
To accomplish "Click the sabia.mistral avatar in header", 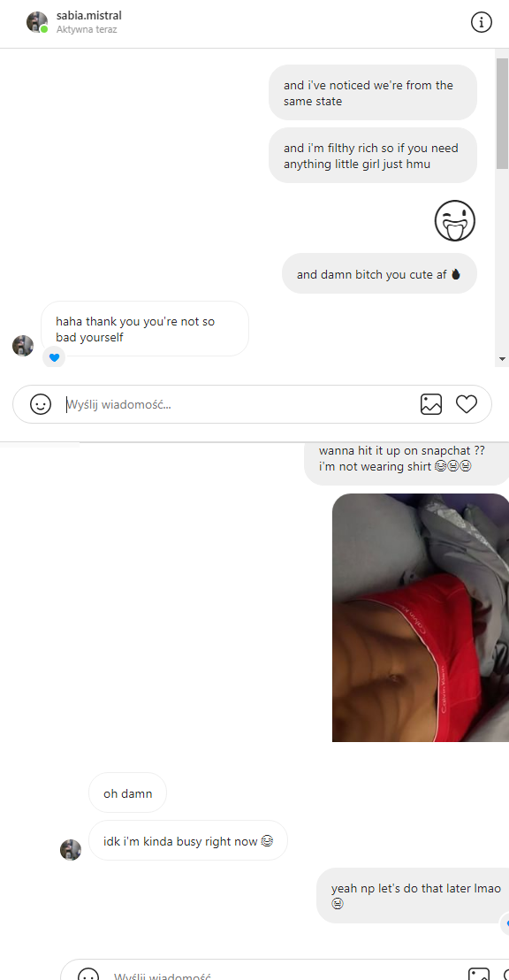I will (x=37, y=22).
